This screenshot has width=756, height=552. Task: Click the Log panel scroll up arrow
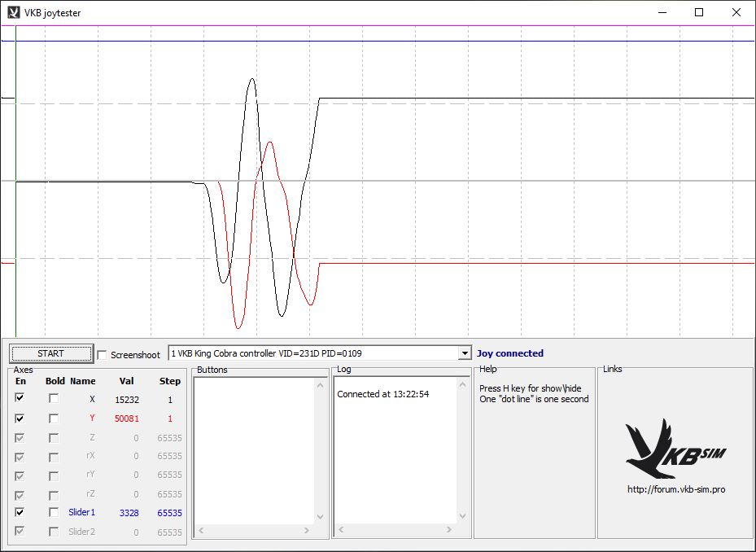pyautogui.click(x=462, y=385)
